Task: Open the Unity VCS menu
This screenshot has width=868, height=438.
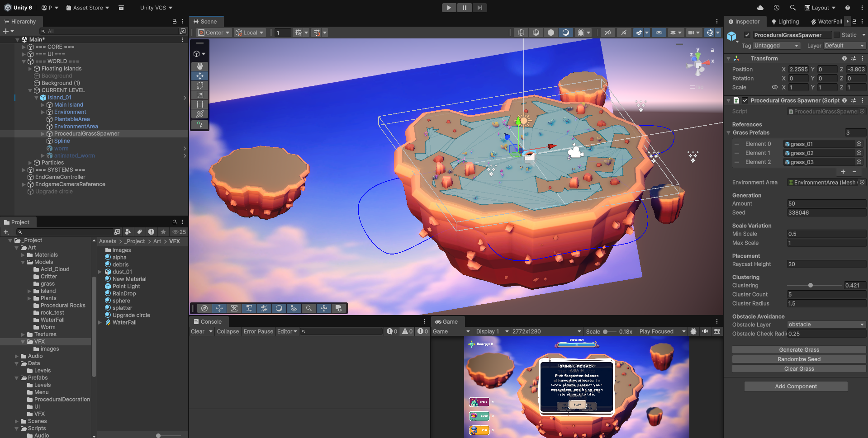Action: 156,8
